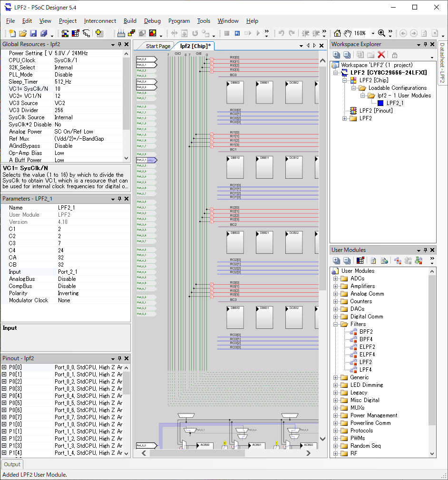Click the chip view horizontal scrollbar
448x480 pixels.
point(197,453)
